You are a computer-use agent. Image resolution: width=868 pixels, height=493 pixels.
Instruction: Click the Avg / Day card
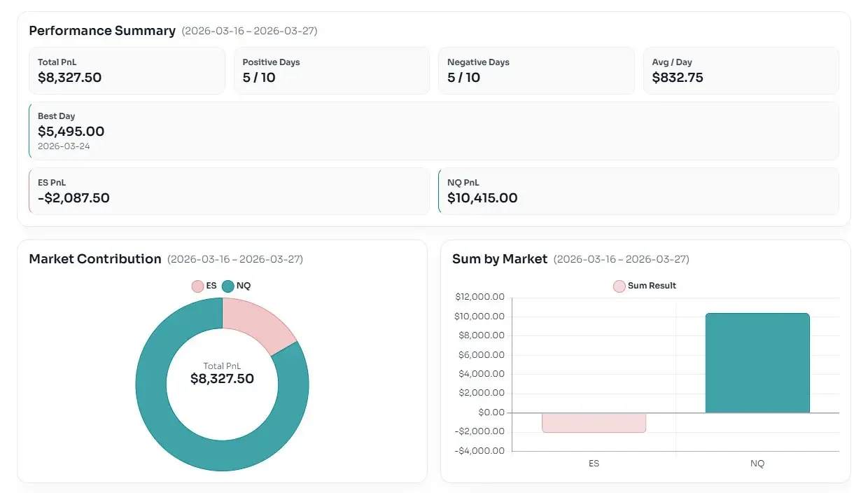(741, 71)
